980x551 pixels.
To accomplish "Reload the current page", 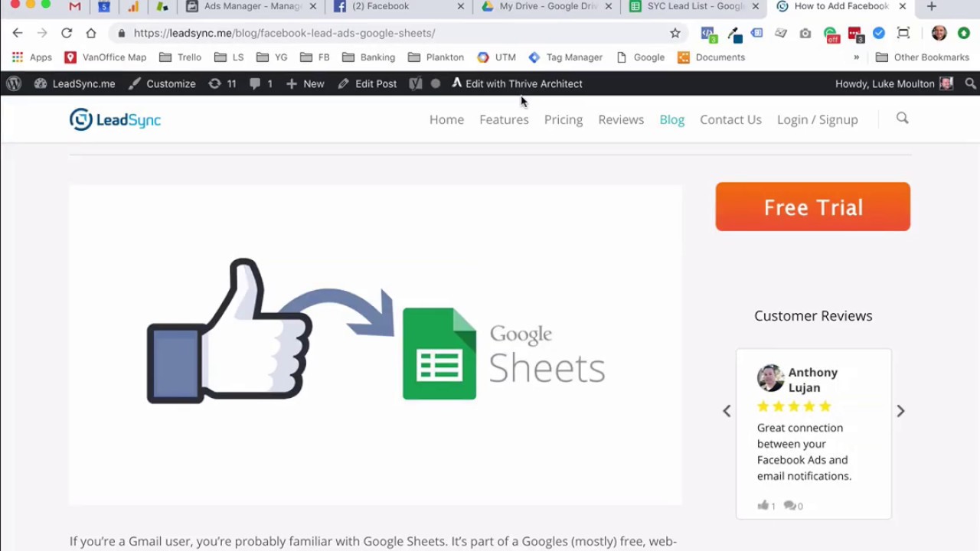I will point(67,33).
